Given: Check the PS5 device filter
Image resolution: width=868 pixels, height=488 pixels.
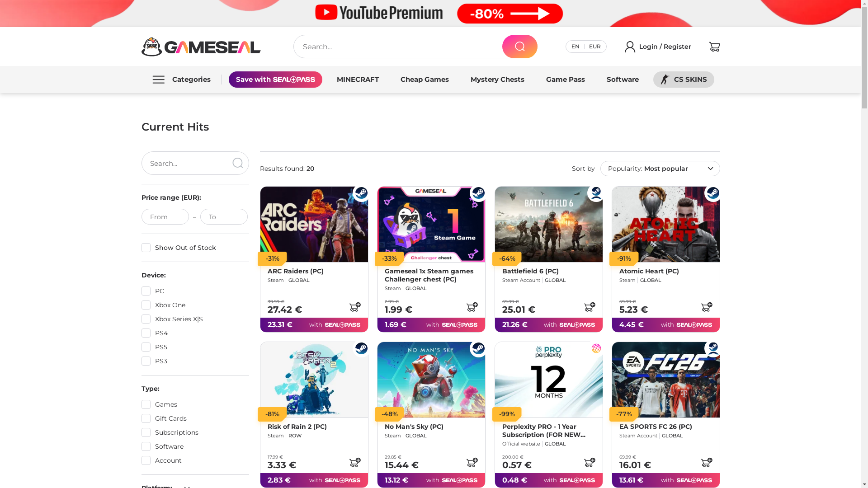Looking at the screenshot, I should tap(146, 347).
